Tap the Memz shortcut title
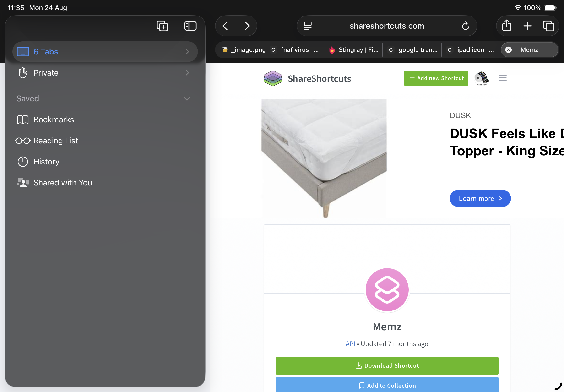This screenshot has width=564, height=392. pos(387,327)
